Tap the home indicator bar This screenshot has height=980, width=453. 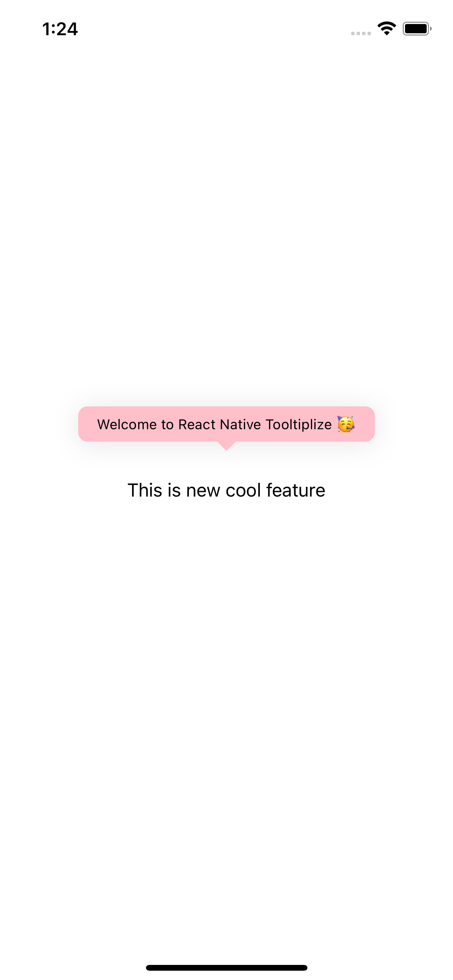226,968
